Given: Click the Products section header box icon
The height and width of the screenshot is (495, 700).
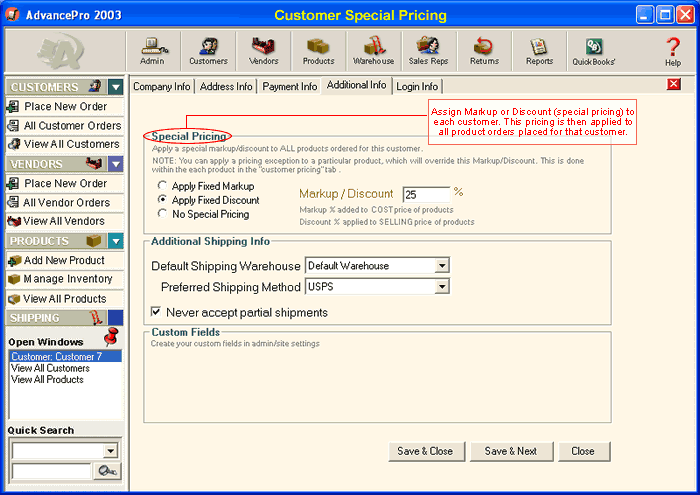Looking at the screenshot, I should (94, 241).
